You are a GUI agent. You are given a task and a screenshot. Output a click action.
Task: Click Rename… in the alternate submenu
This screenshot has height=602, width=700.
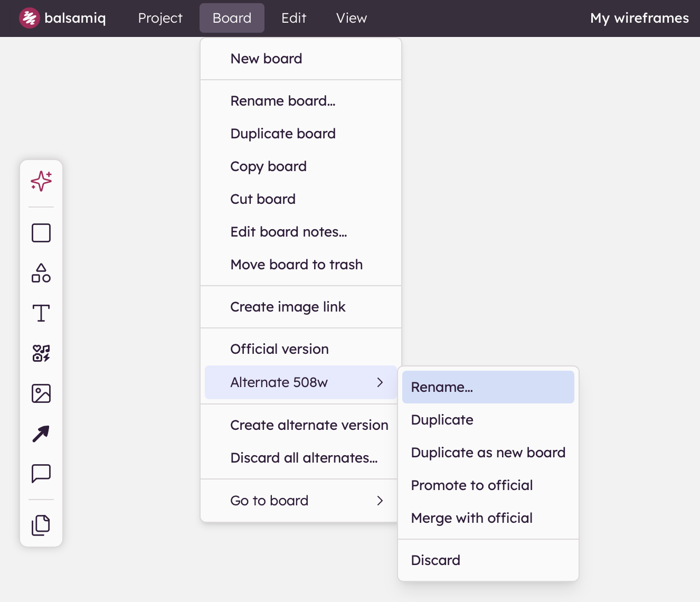pyautogui.click(x=488, y=387)
